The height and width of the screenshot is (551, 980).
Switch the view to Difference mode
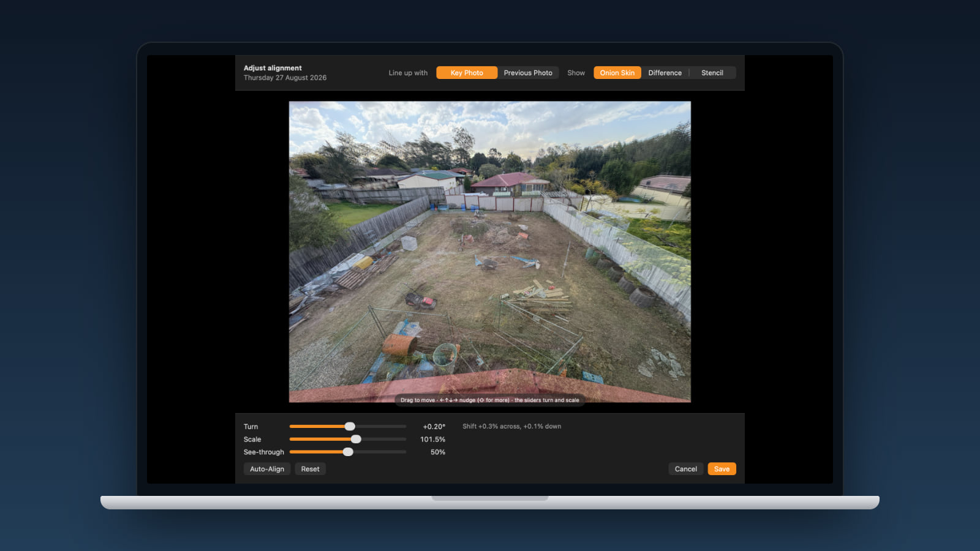665,73
